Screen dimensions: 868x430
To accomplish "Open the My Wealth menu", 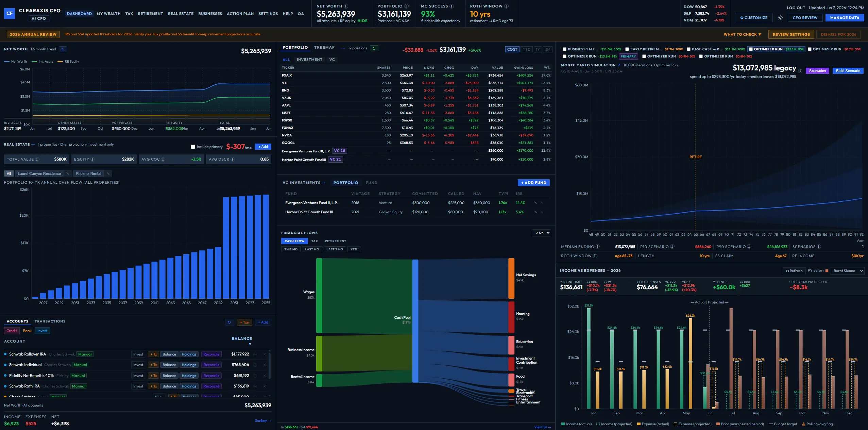I will [108, 14].
